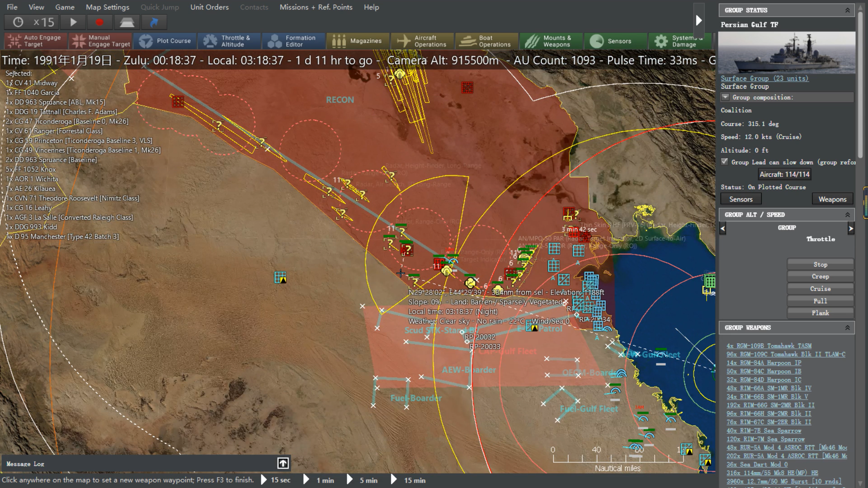This screenshot has width=868, height=488.
Task: Click right arrow beside GROUP label
Action: coord(851,229)
